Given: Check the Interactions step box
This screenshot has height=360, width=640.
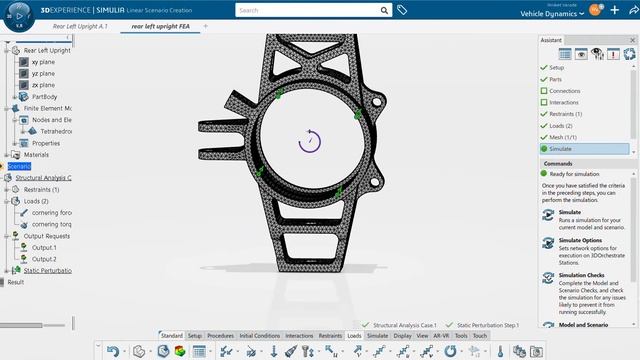Looking at the screenshot, I should [544, 102].
